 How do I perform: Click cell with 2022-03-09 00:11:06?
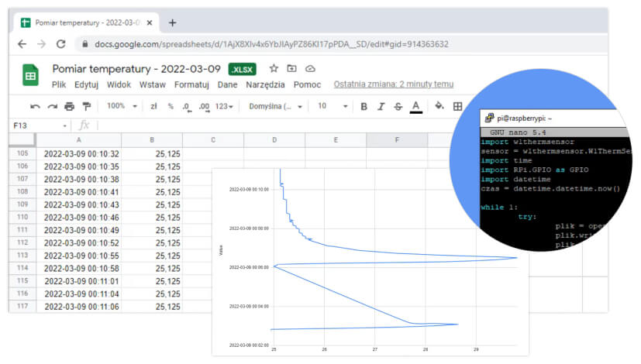[x=79, y=307]
